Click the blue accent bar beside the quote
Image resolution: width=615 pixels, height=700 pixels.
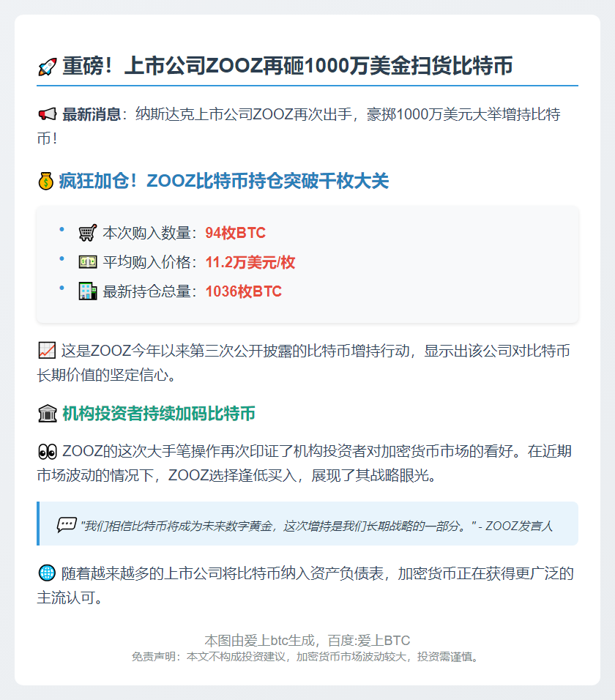coord(39,522)
